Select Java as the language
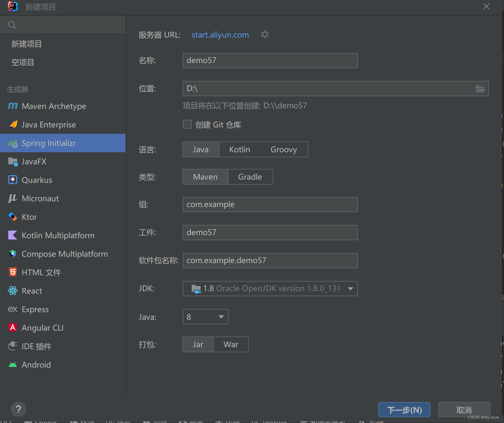 point(201,149)
